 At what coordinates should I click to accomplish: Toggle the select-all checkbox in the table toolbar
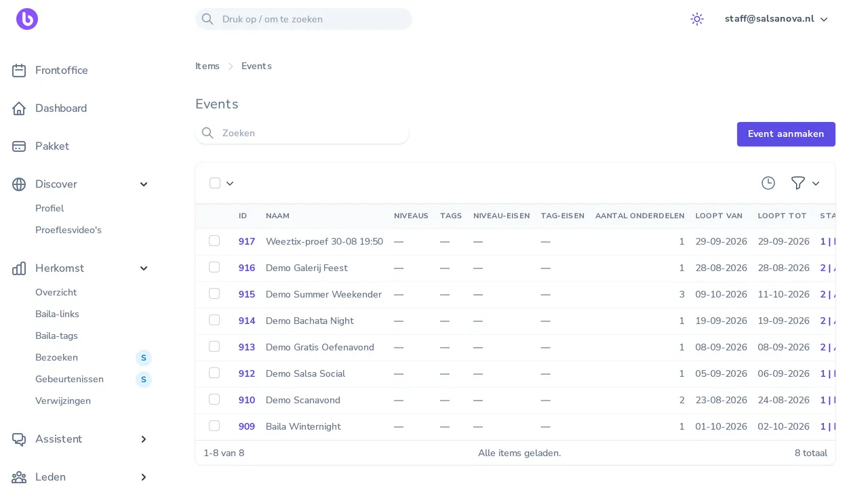[x=215, y=183]
